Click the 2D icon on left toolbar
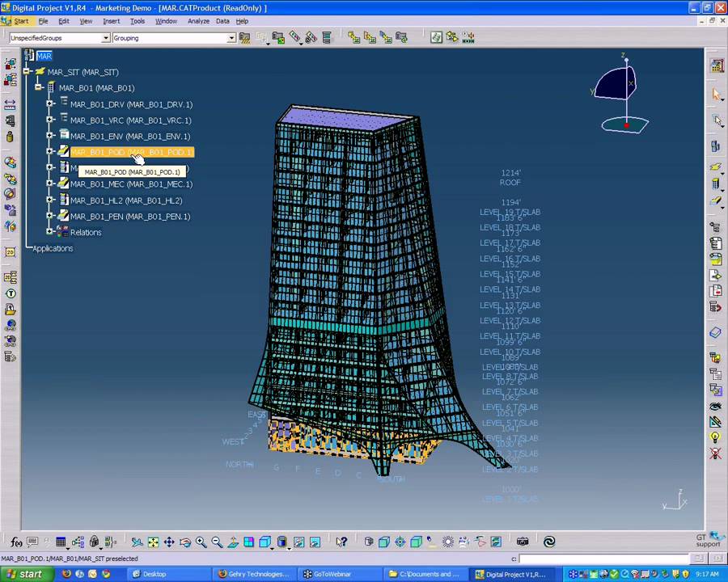Screen dimensions: 728x582 click(x=10, y=252)
